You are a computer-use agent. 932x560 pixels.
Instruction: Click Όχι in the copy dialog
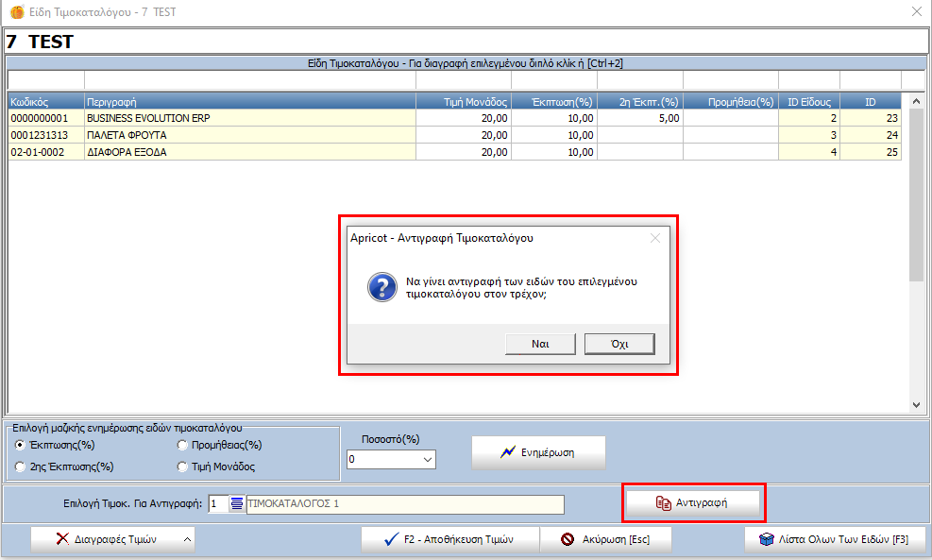click(x=619, y=344)
